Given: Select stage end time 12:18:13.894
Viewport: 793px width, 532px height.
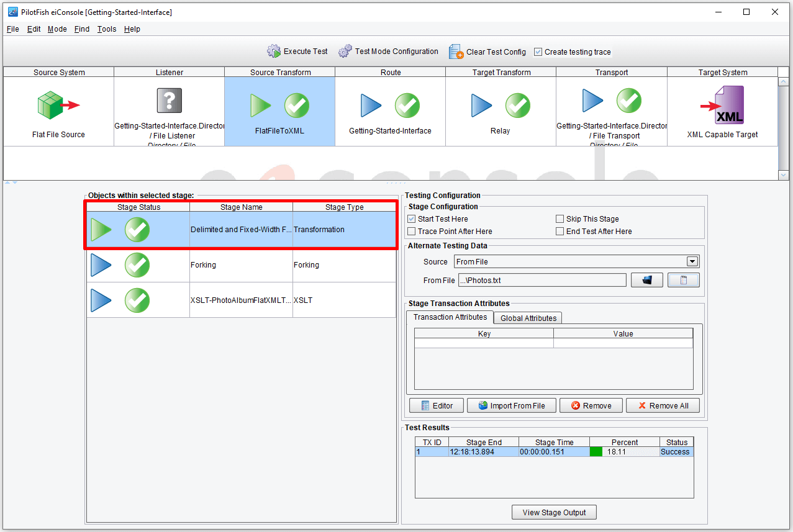Looking at the screenshot, I should [484, 452].
